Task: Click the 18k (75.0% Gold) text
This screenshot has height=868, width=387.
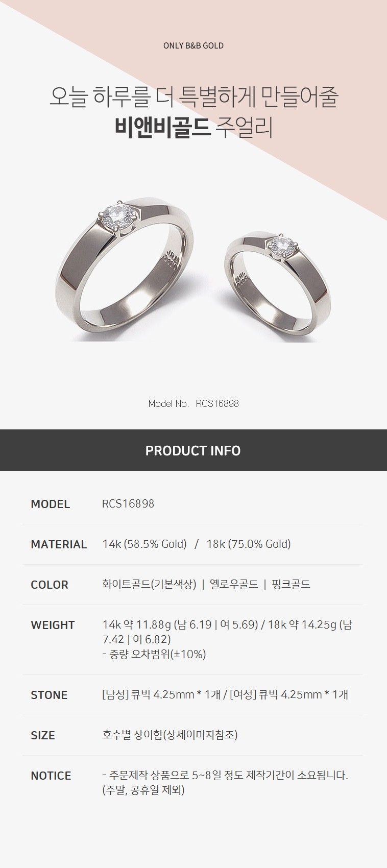Action: click(x=249, y=544)
